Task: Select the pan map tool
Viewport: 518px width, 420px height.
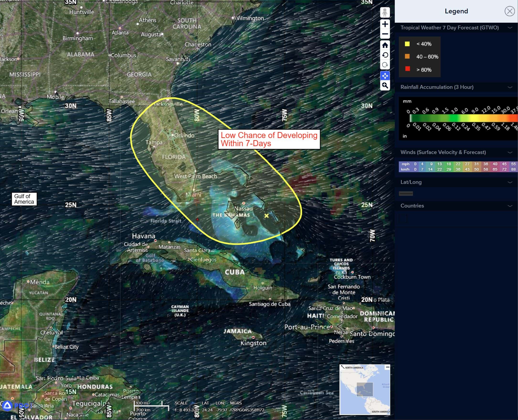Action: pyautogui.click(x=385, y=76)
